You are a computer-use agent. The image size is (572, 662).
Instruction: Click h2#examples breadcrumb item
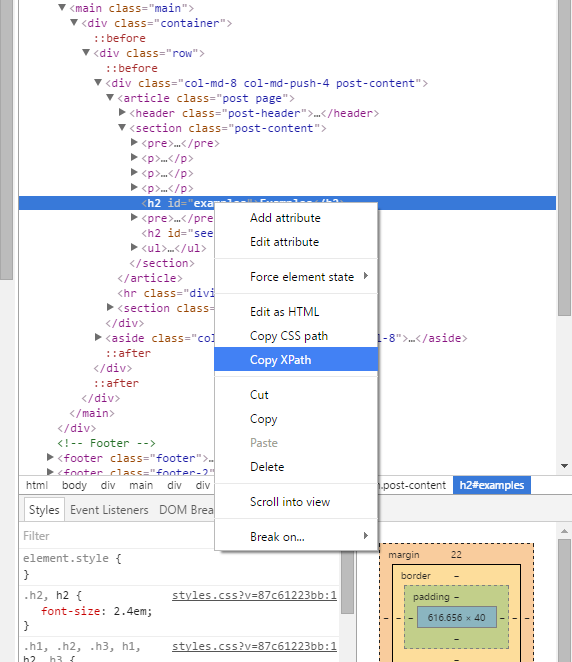pyautogui.click(x=492, y=486)
